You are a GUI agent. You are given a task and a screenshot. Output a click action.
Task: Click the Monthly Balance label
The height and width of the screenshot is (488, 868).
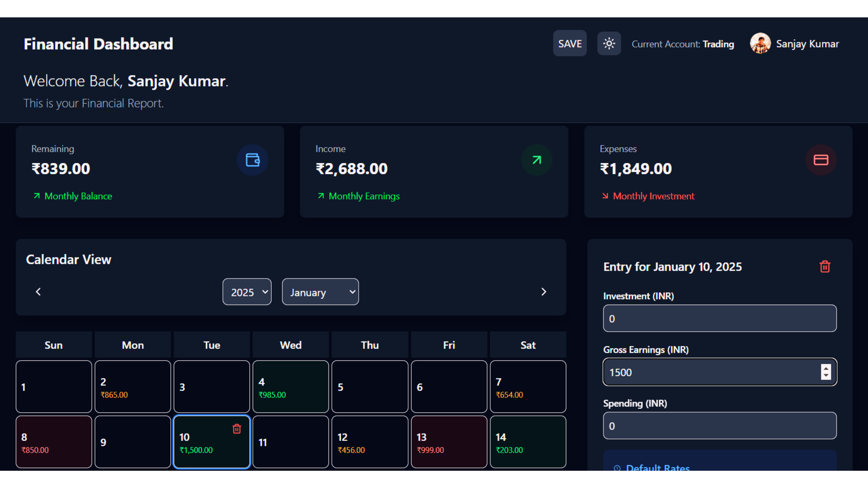click(78, 196)
